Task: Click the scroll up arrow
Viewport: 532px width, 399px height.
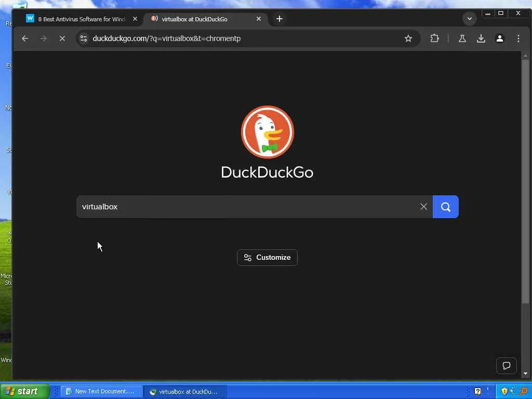Action: click(x=525, y=55)
